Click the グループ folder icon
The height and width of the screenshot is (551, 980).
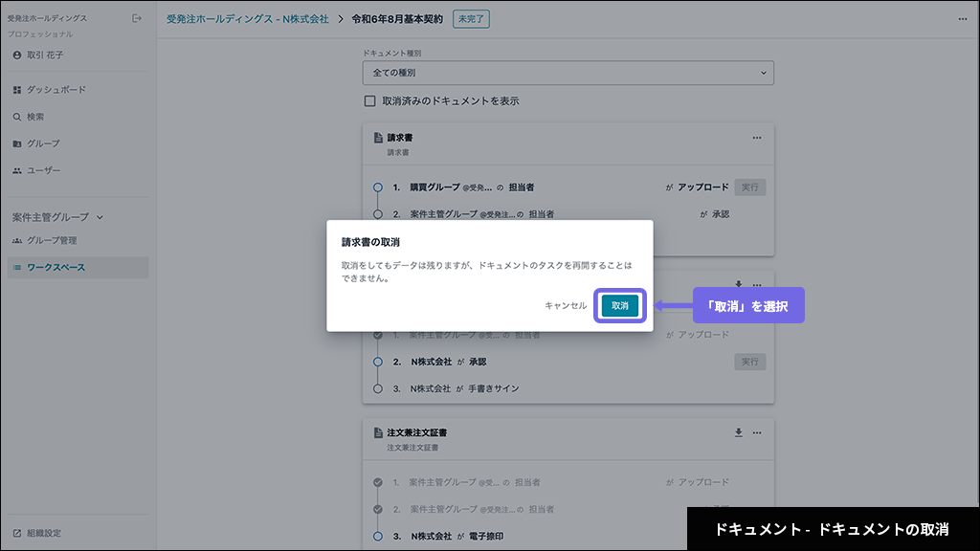click(x=17, y=143)
